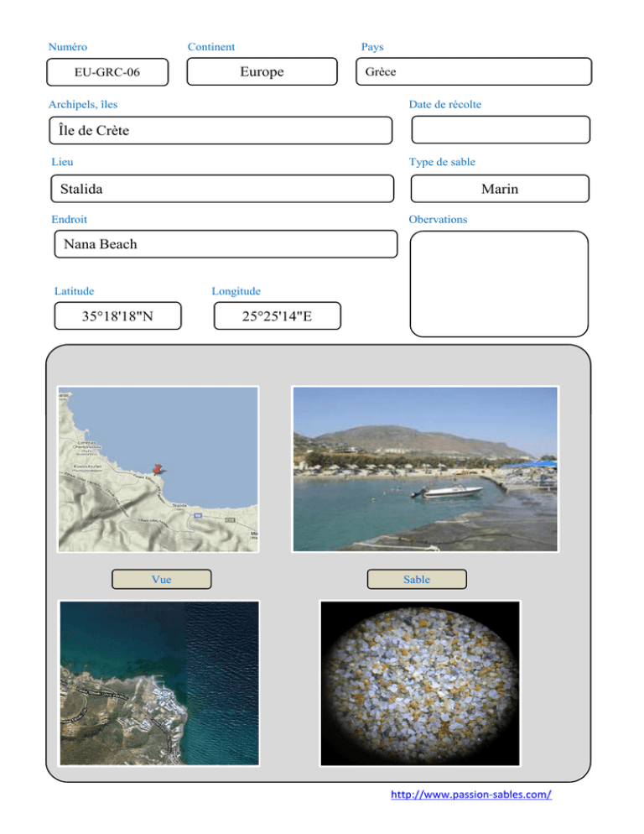Open the passion-sables.com website link

471,795
